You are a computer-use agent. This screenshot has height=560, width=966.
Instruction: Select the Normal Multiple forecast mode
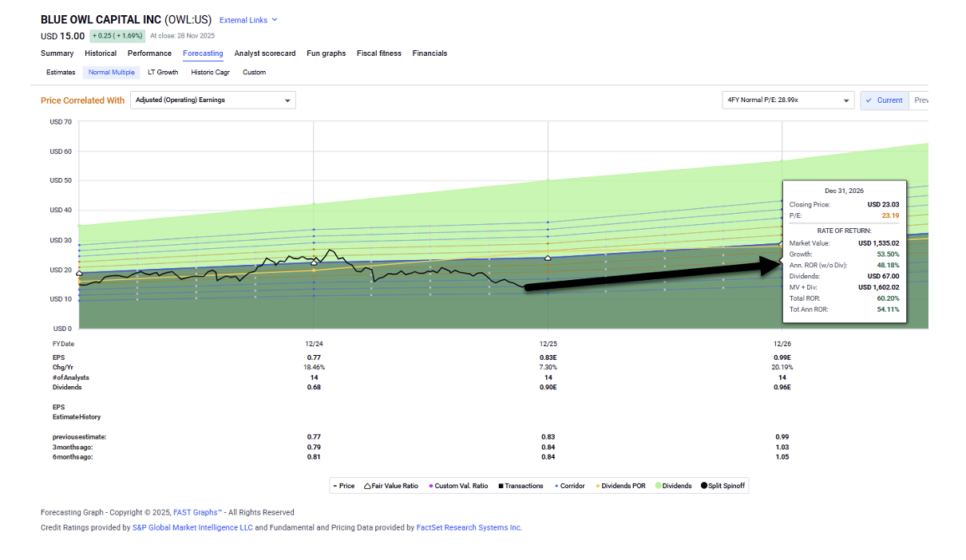point(111,73)
